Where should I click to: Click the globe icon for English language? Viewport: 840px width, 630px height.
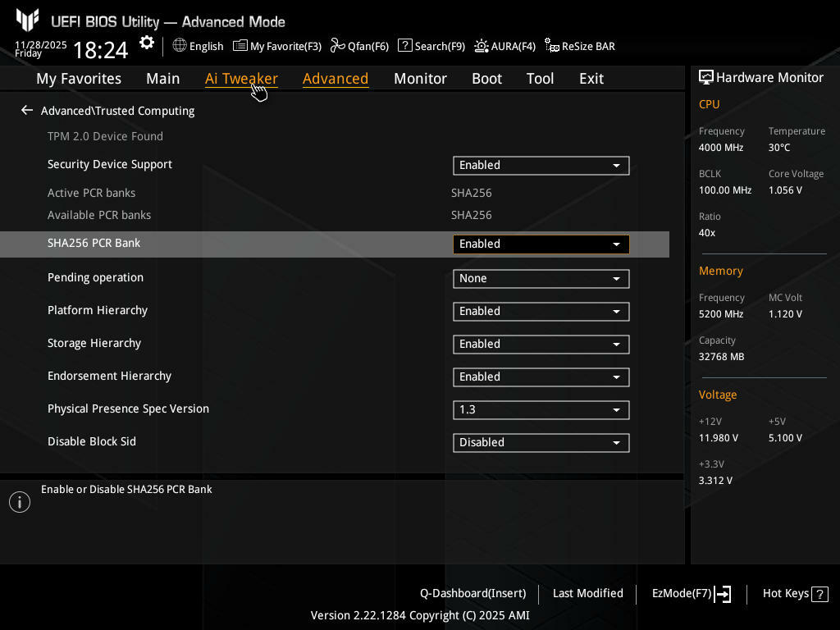180,46
